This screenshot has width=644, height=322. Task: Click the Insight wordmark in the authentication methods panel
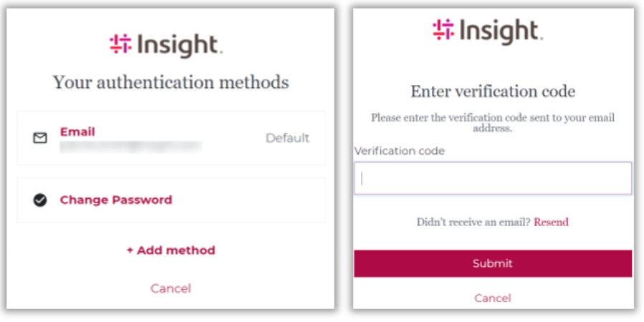(x=179, y=45)
